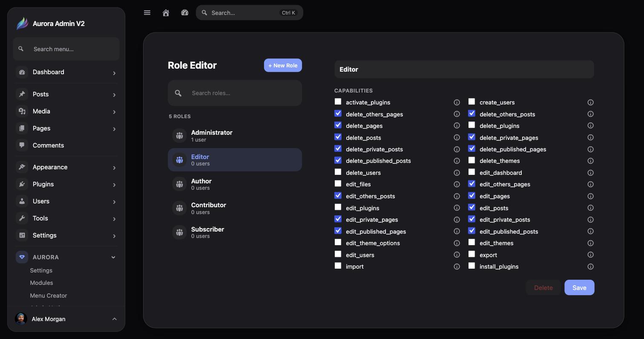Expand the Pages menu chevron

click(x=114, y=129)
